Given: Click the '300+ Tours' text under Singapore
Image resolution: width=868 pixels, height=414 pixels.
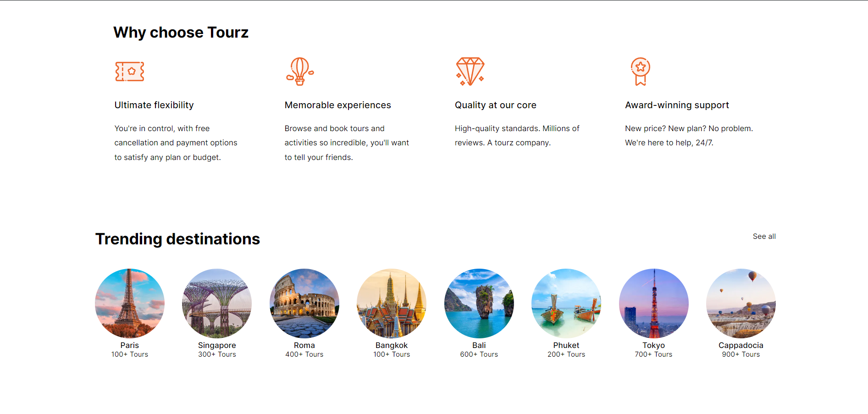Looking at the screenshot, I should [217, 354].
